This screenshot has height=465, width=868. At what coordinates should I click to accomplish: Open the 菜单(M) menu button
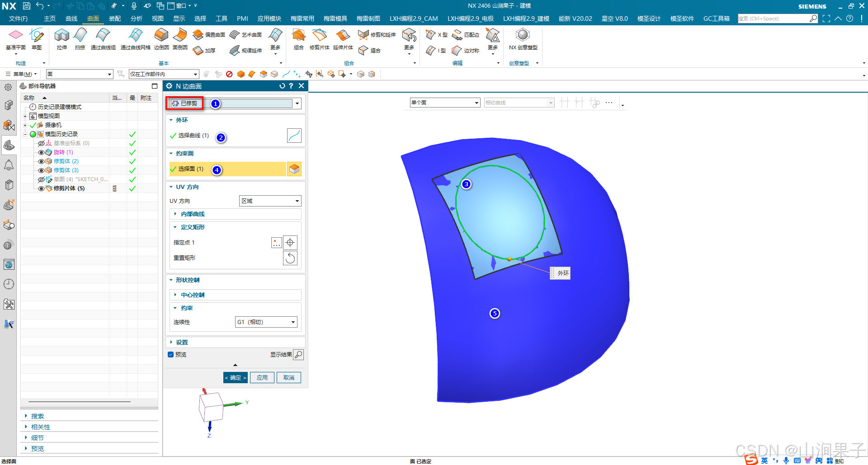tap(22, 74)
